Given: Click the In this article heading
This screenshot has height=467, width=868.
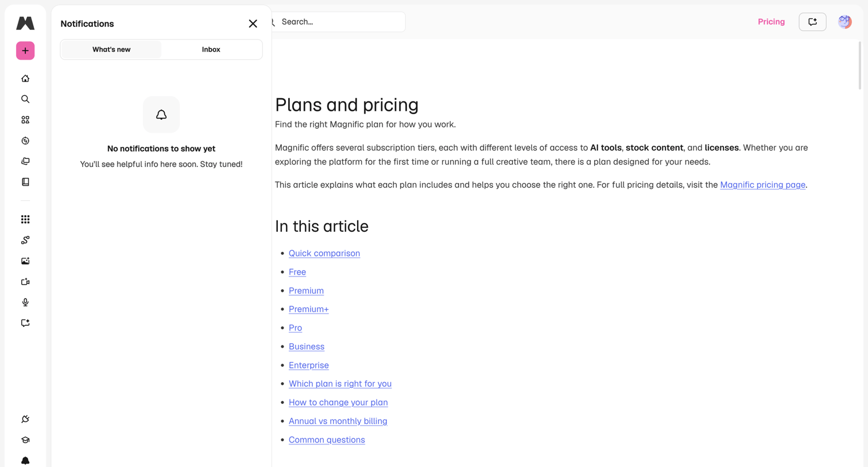Looking at the screenshot, I should 321,226.
